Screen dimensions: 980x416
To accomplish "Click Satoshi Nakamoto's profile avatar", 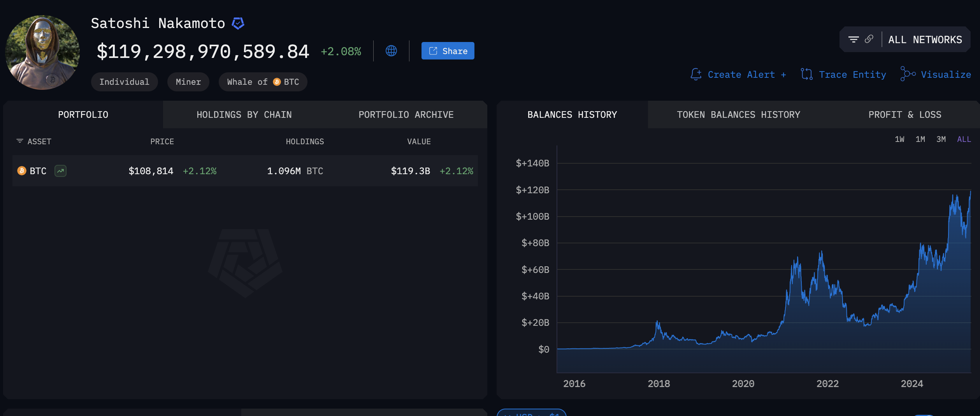I will (x=42, y=52).
